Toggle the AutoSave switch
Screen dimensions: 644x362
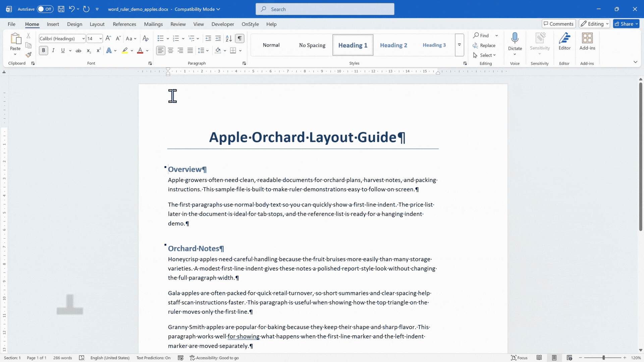(45, 9)
